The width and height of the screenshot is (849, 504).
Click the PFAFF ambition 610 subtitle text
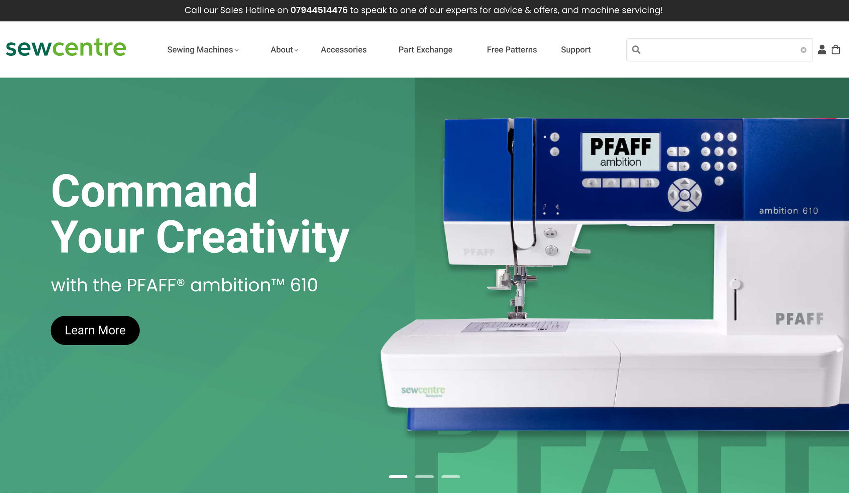click(x=184, y=285)
